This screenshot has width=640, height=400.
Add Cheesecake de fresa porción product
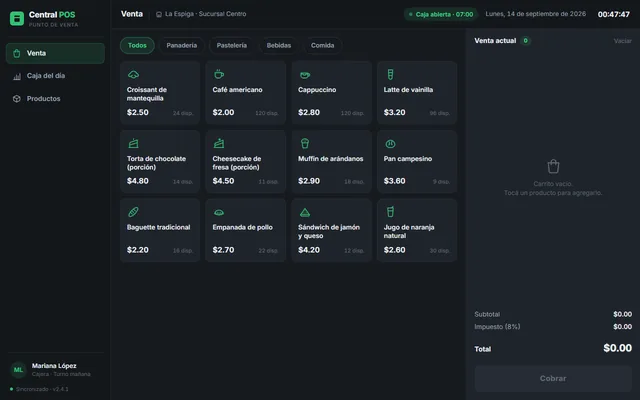[246, 162]
